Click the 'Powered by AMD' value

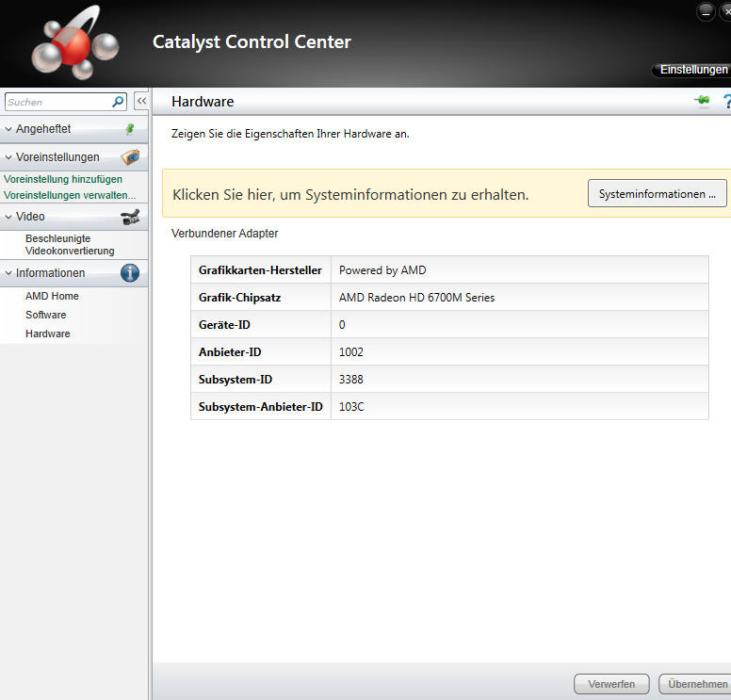[382, 270]
